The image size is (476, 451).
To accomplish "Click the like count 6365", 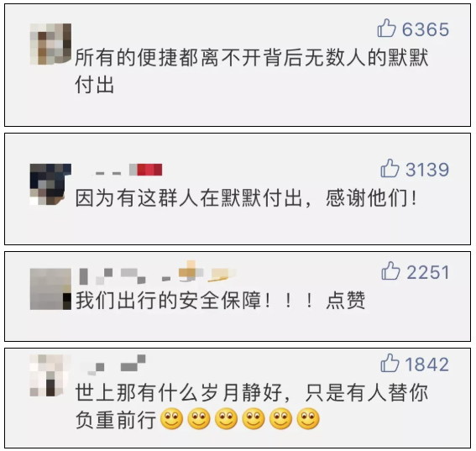I will [426, 29].
